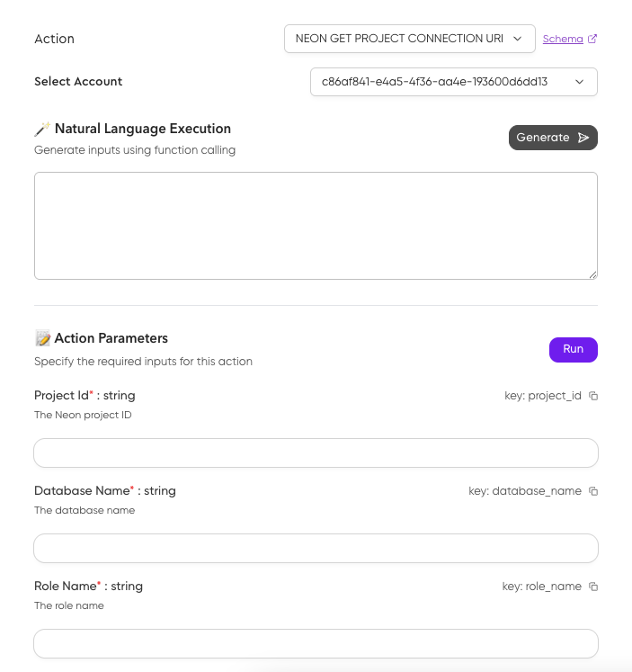This screenshot has width=632, height=672.
Task: Click the Select Account label
Action: click(x=78, y=82)
